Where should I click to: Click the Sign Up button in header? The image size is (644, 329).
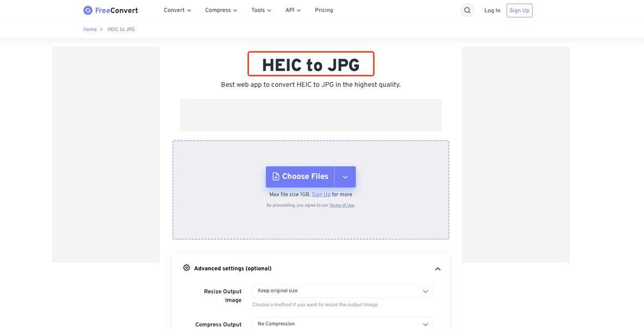point(519,11)
